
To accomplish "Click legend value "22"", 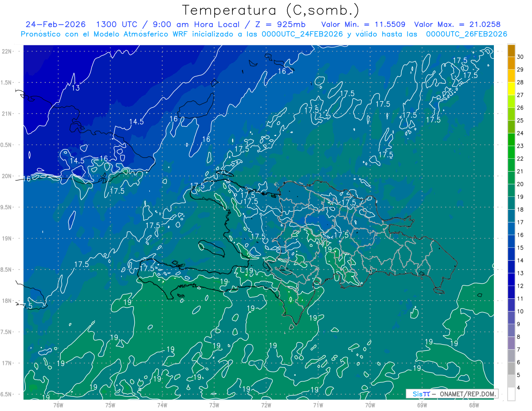I will (x=520, y=159).
